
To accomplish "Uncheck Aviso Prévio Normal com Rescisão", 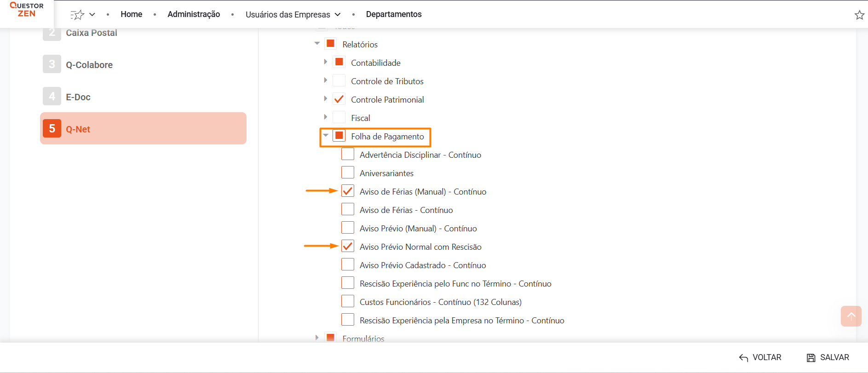I will [348, 247].
